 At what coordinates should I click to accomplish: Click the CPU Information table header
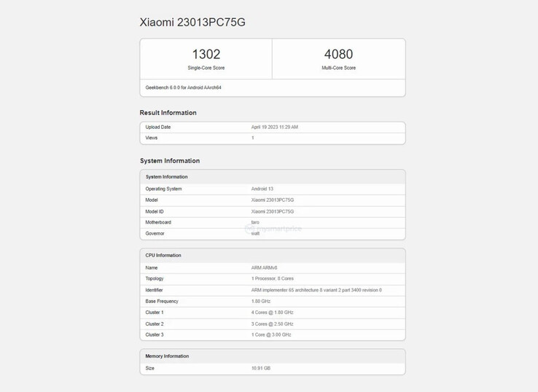(163, 256)
